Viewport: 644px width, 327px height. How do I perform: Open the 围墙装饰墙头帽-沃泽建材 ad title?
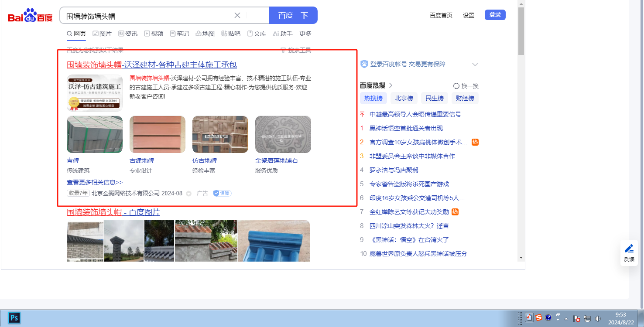(x=152, y=65)
